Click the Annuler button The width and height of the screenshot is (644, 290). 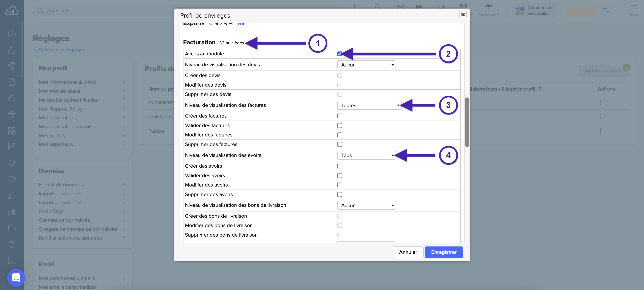(x=408, y=252)
